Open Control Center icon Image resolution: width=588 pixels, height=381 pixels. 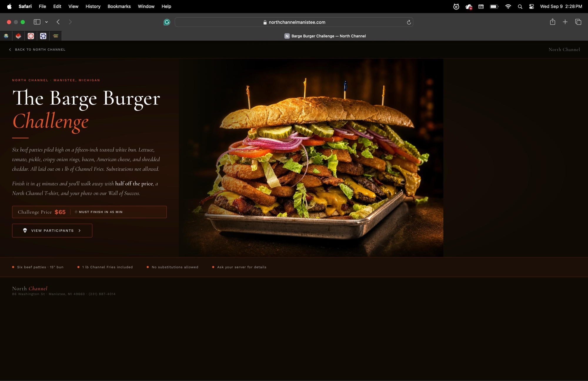point(532,6)
